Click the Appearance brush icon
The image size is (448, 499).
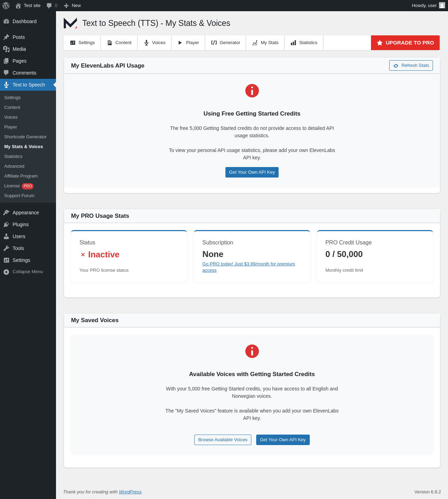pos(6,213)
